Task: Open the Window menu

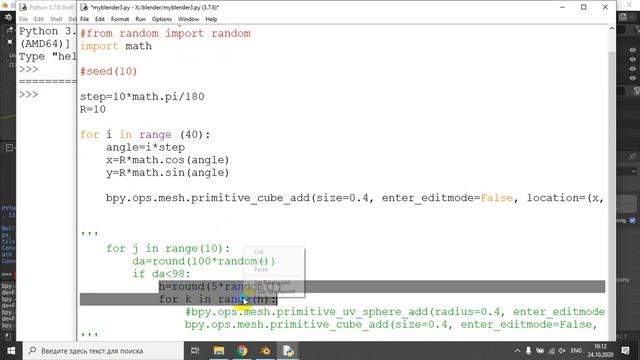Action: pyautogui.click(x=188, y=19)
